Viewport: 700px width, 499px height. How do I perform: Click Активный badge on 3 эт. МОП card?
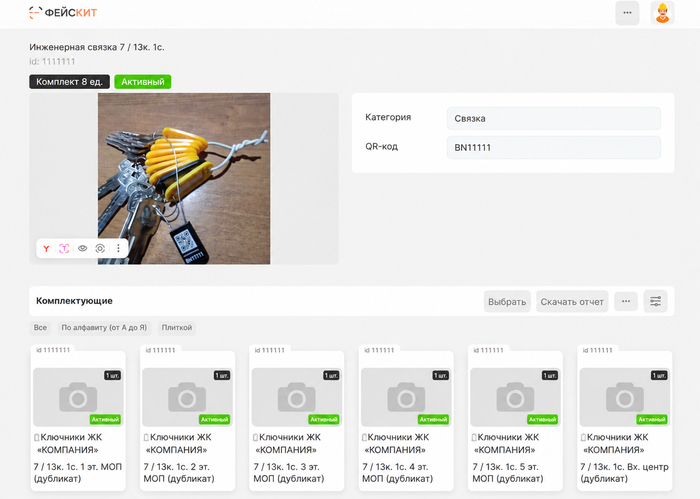click(x=324, y=419)
